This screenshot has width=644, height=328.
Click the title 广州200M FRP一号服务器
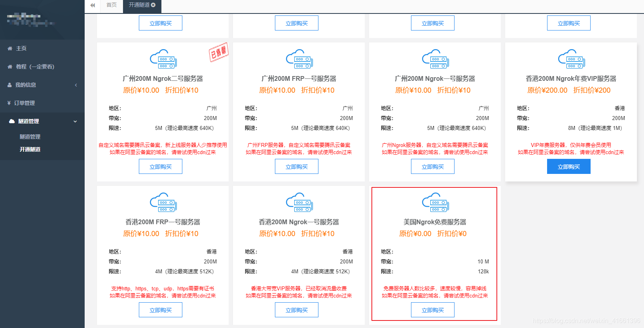click(x=299, y=78)
